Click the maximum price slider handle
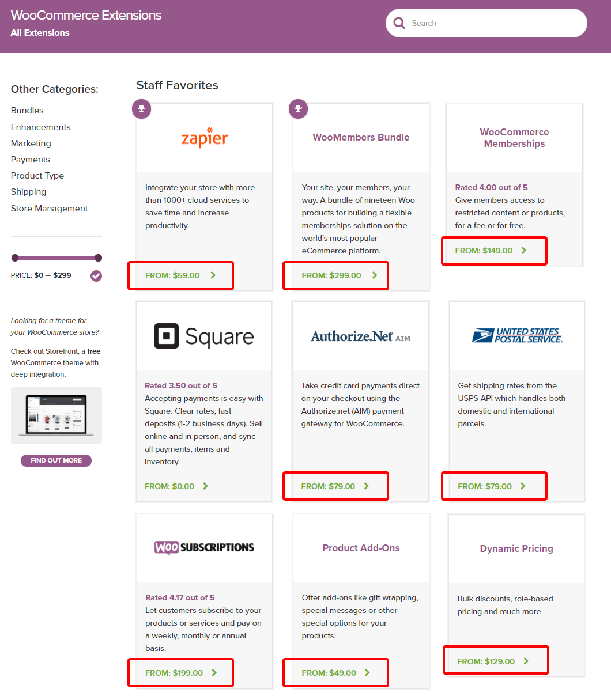The height and width of the screenshot is (700, 611). 99,258
